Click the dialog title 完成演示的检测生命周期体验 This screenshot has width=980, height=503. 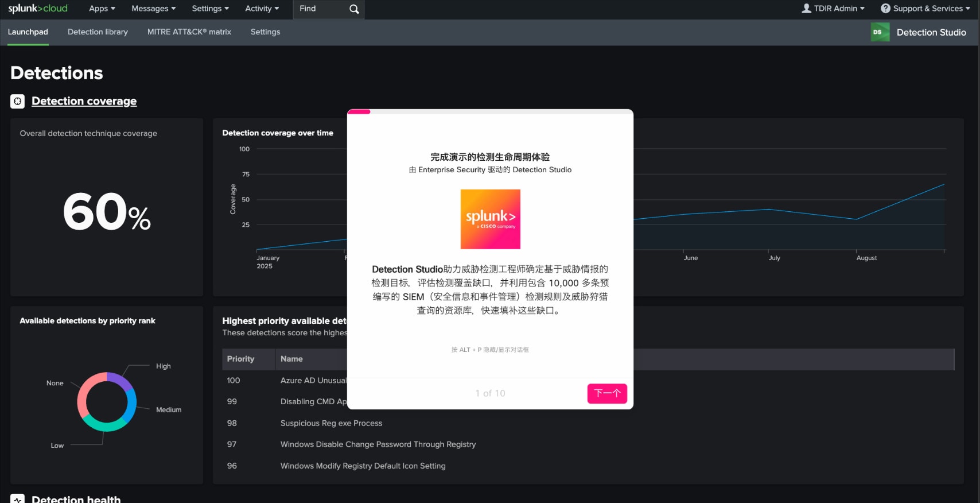pyautogui.click(x=490, y=157)
